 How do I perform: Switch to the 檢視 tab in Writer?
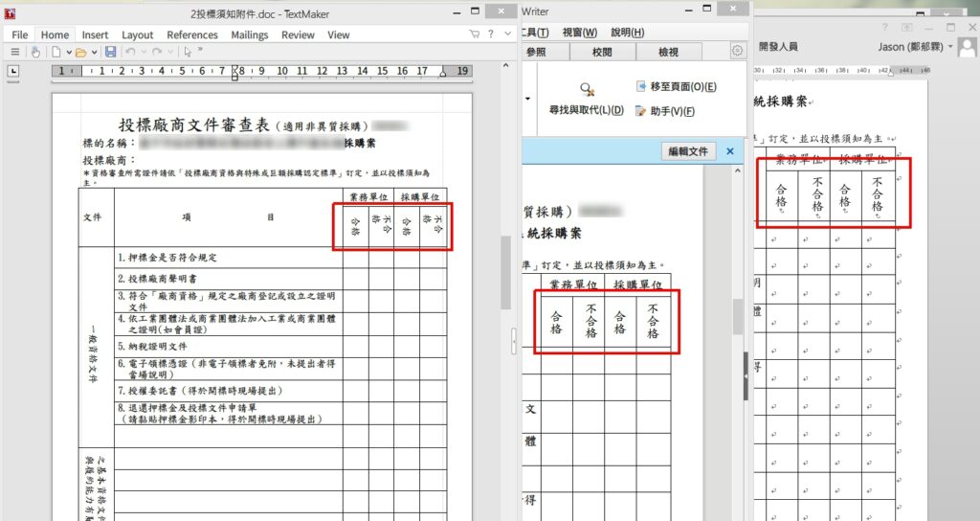668,52
